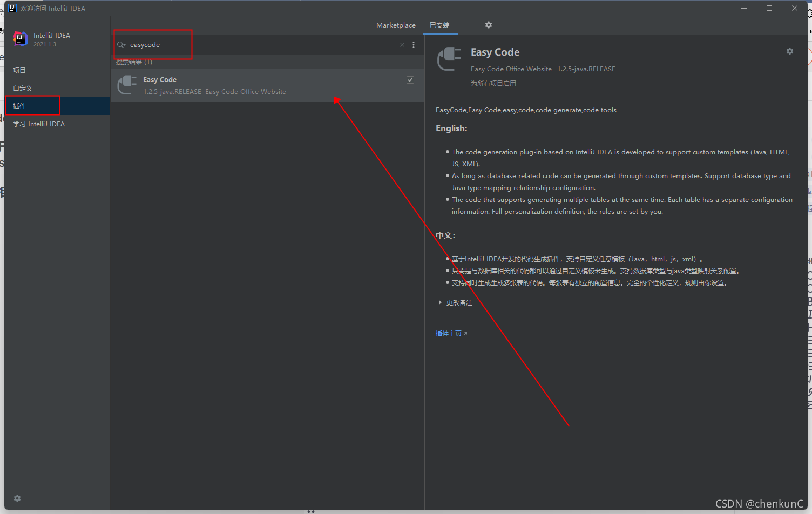Click the 为所有项目启用 status text

point(493,84)
